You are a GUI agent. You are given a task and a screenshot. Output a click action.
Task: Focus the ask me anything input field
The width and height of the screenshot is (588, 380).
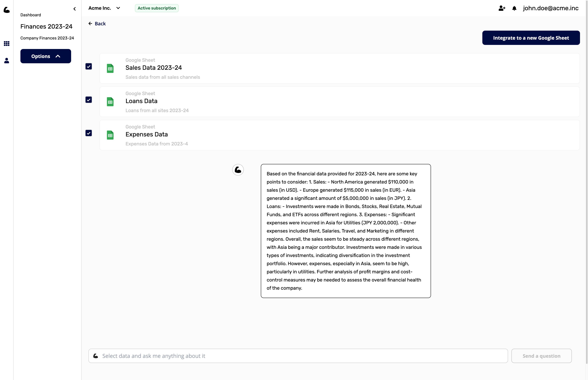301,356
